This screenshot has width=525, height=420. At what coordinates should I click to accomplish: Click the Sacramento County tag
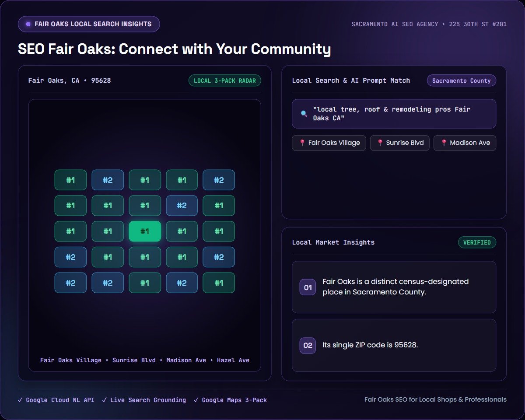pyautogui.click(x=462, y=80)
